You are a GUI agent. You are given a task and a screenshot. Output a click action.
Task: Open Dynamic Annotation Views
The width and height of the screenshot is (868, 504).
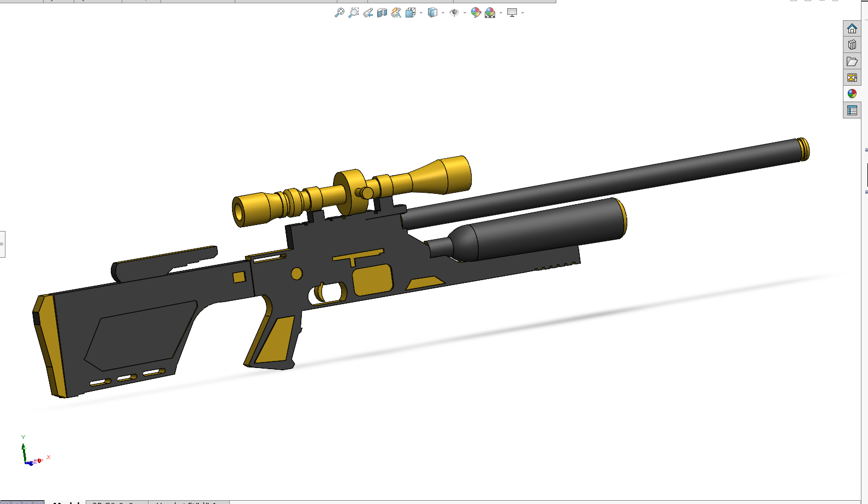click(x=396, y=13)
